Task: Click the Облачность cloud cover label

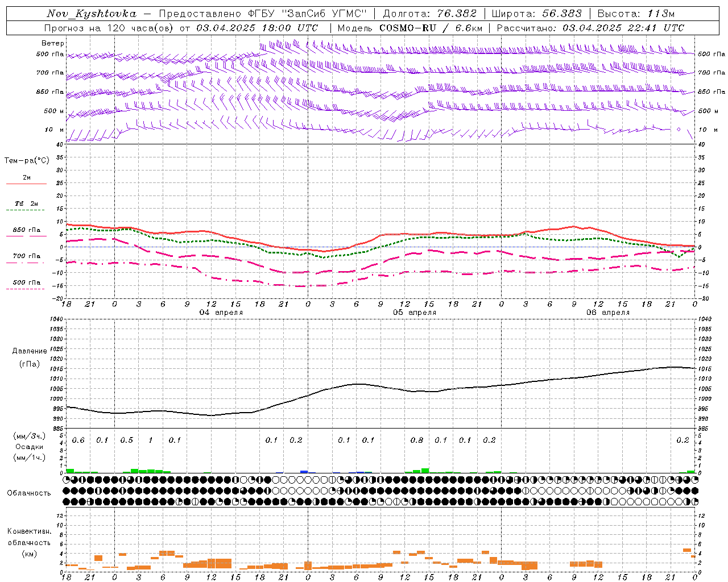Action: point(29,493)
